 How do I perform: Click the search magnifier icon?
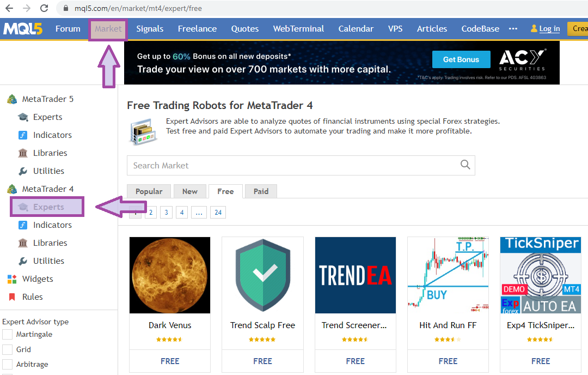click(x=465, y=165)
